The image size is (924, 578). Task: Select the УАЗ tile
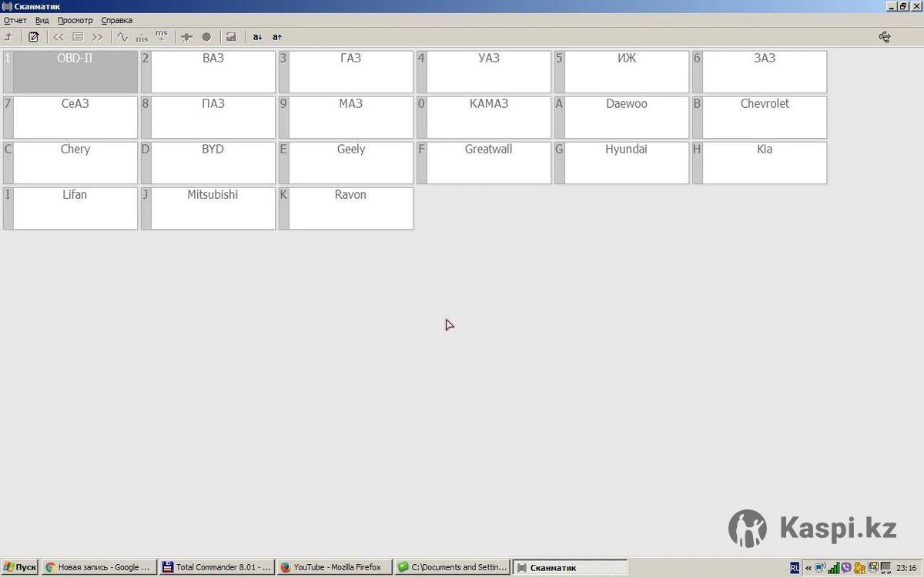(484, 72)
